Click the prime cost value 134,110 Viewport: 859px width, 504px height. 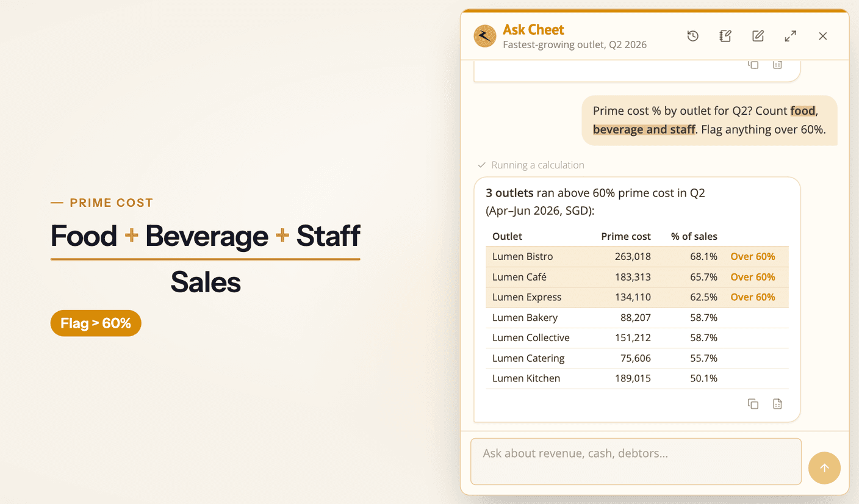pos(633,297)
